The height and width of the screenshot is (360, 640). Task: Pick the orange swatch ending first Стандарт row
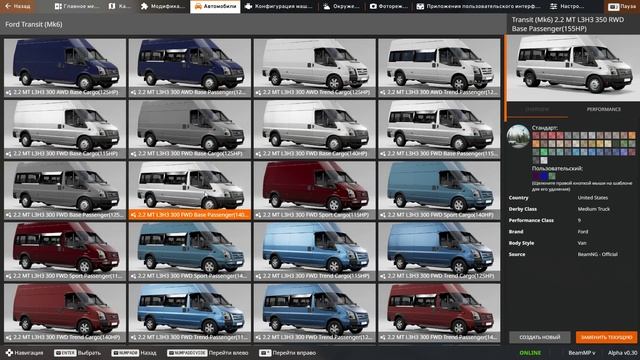click(632, 136)
